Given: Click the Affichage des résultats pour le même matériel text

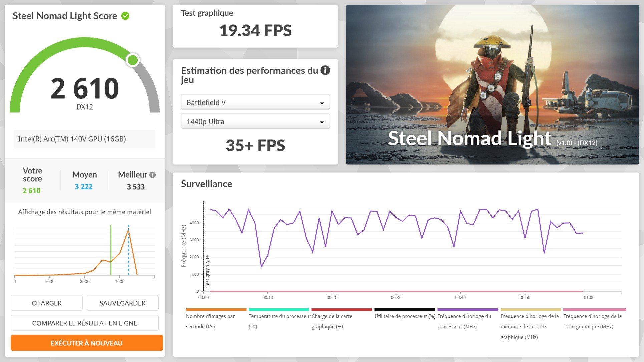Looking at the screenshot, I should [85, 212].
